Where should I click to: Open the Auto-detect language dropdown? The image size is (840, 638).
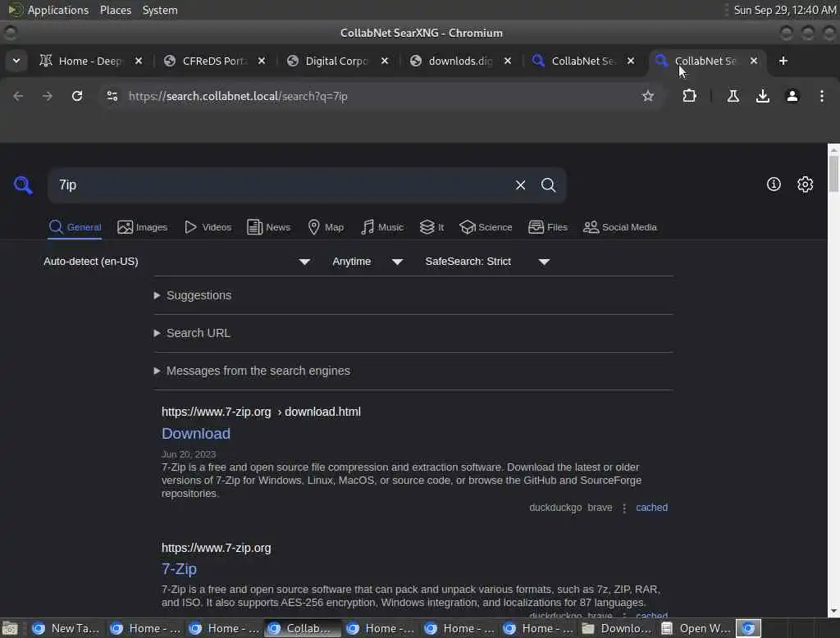coord(177,262)
